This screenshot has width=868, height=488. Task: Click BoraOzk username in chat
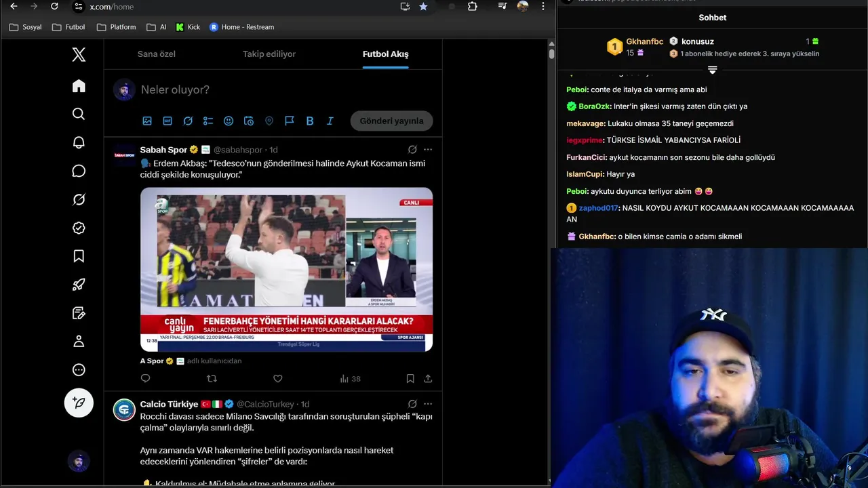click(595, 106)
